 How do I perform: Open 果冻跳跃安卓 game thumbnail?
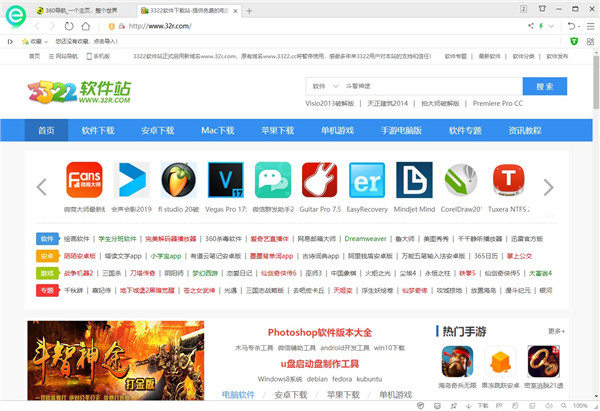[x=500, y=362]
